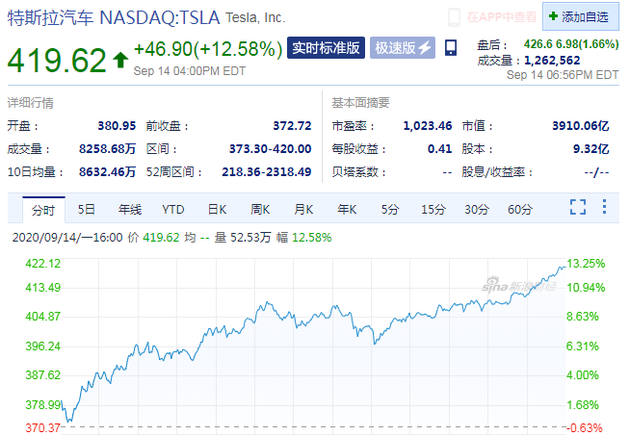
Task: Select the 5日 chart tab
Action: [86, 209]
